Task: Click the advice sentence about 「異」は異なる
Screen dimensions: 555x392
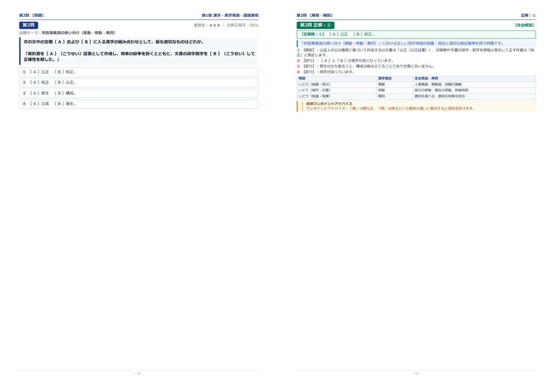Action: tap(390, 108)
